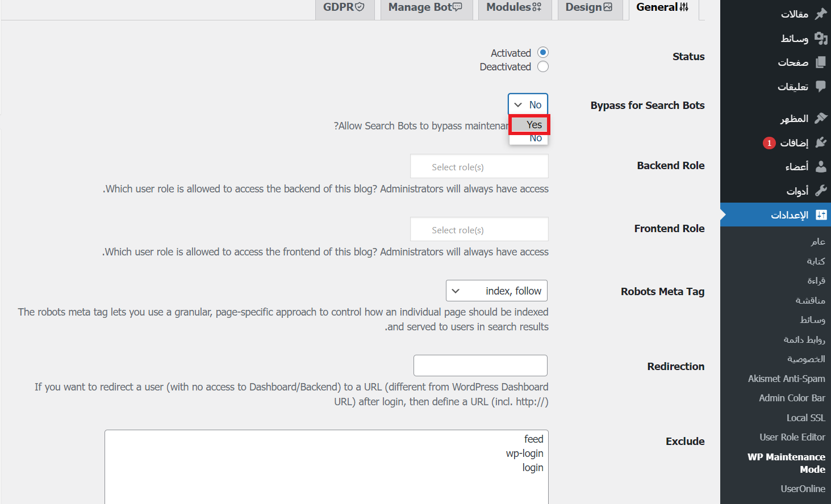Select the Activated radio button
Viewport: 831px width, 504px height.
click(x=543, y=53)
